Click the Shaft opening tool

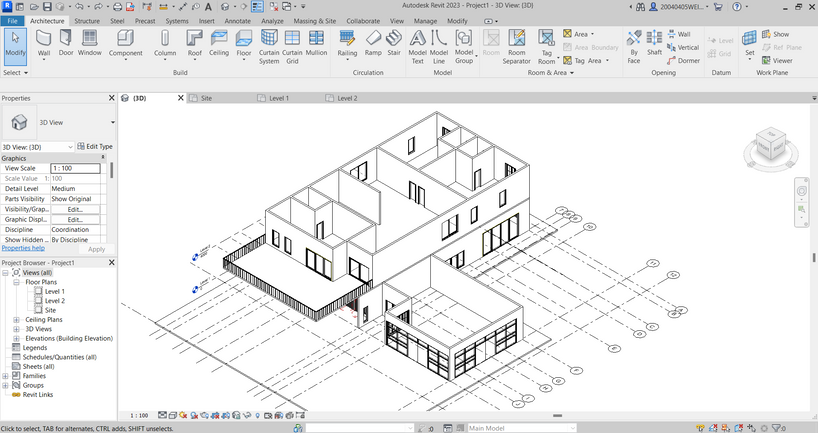tap(654, 43)
